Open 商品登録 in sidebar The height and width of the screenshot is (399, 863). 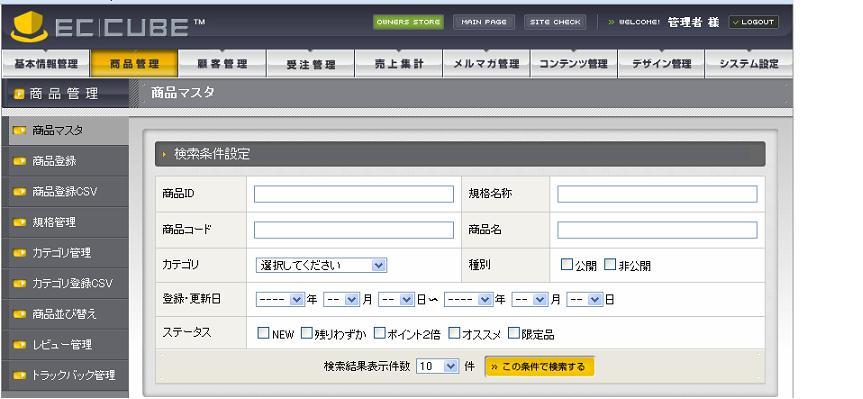tap(65, 161)
